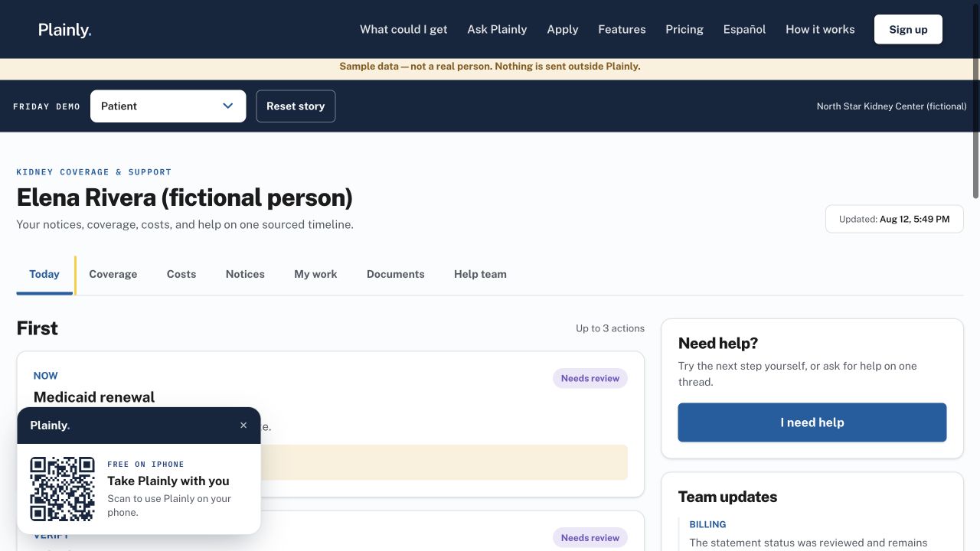Open the My work tab
Viewport: 980px width, 551px height.
(x=315, y=274)
